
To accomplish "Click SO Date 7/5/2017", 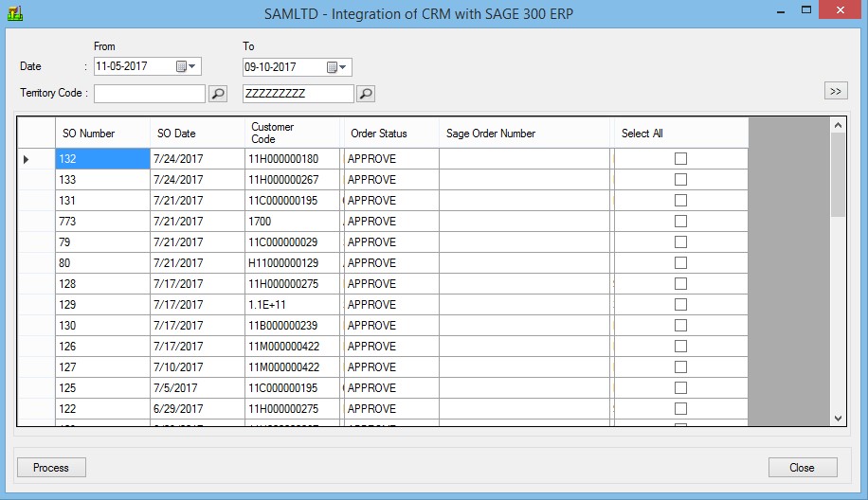I will click(x=197, y=387).
